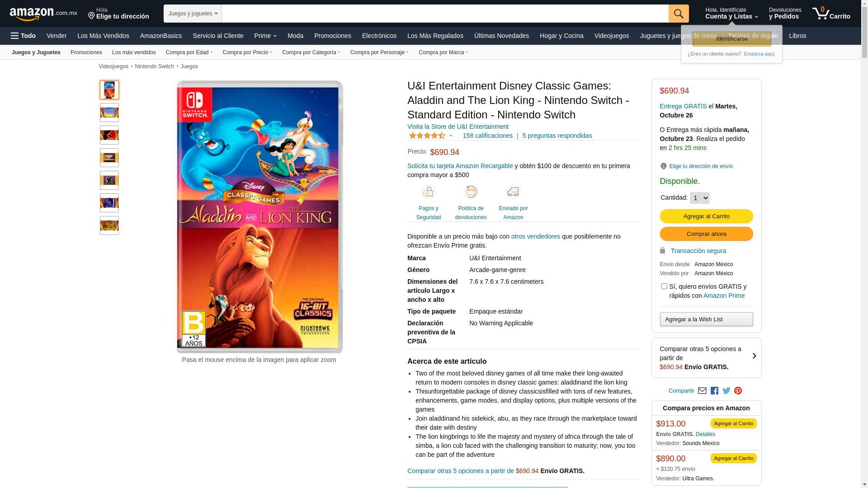
Task: Open the Cantidad quantity dropdown
Action: click(699, 198)
